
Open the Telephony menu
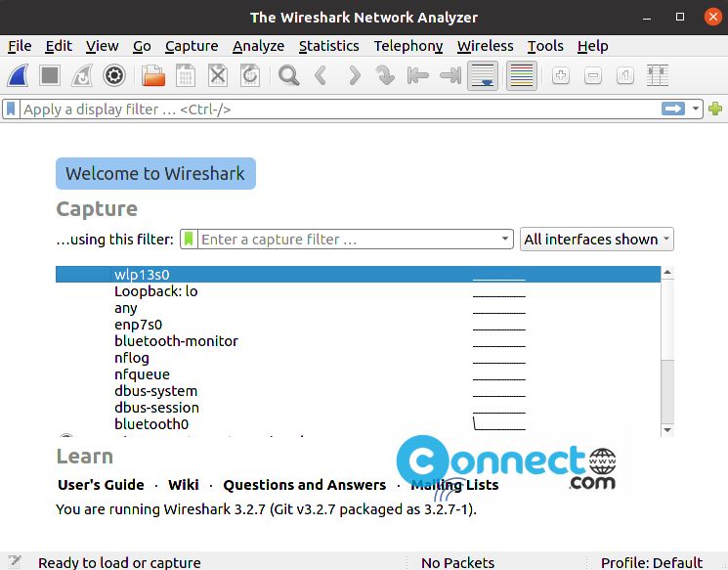point(408,46)
